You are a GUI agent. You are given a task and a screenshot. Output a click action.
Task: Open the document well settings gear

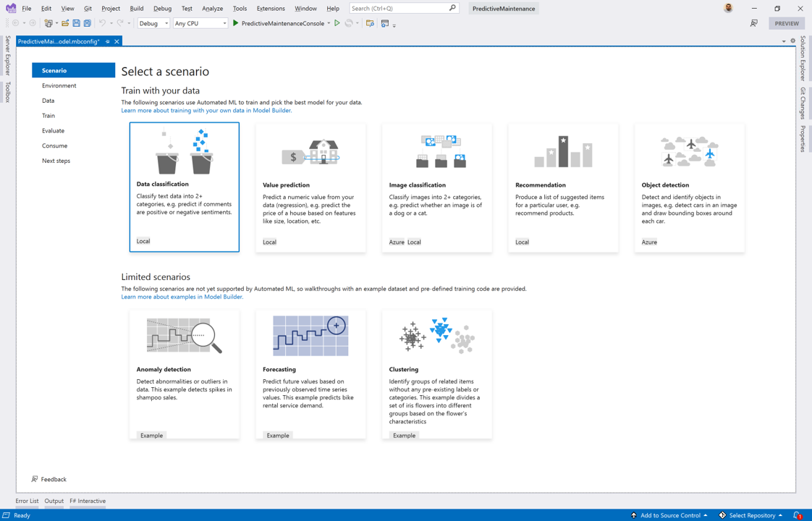click(792, 41)
